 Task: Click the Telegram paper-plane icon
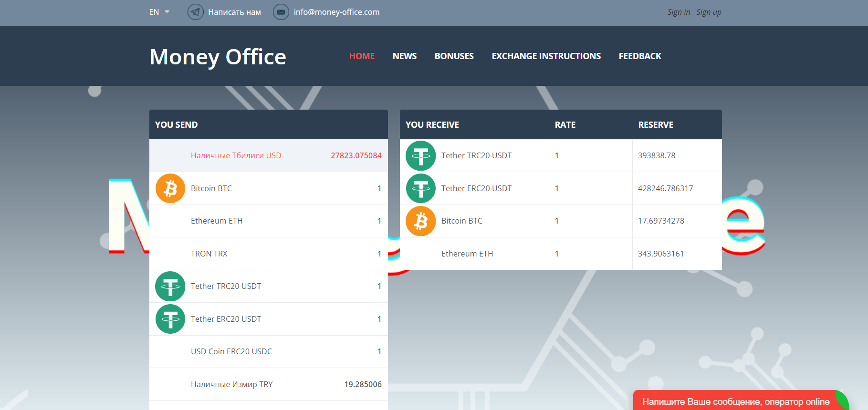(x=195, y=12)
